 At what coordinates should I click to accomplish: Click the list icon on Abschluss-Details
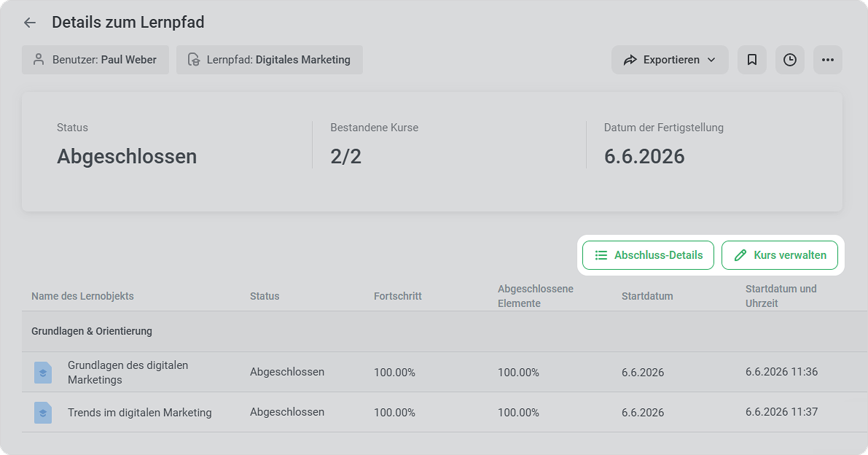[601, 255]
